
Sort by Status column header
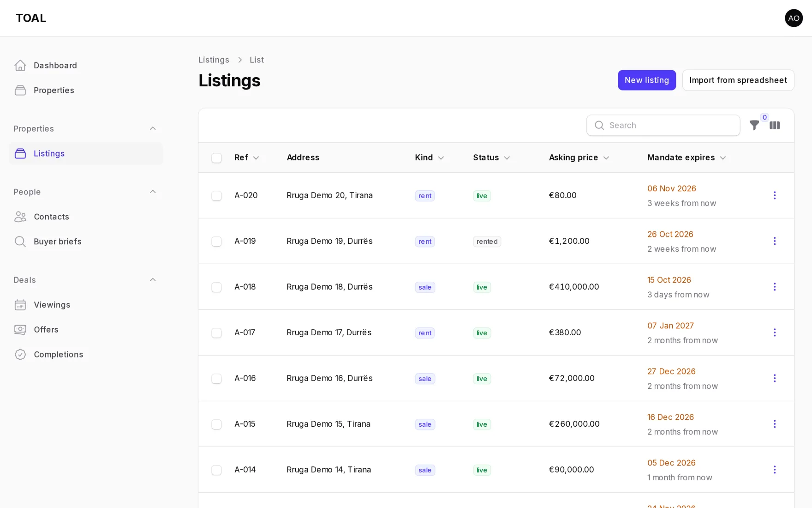[491, 157]
